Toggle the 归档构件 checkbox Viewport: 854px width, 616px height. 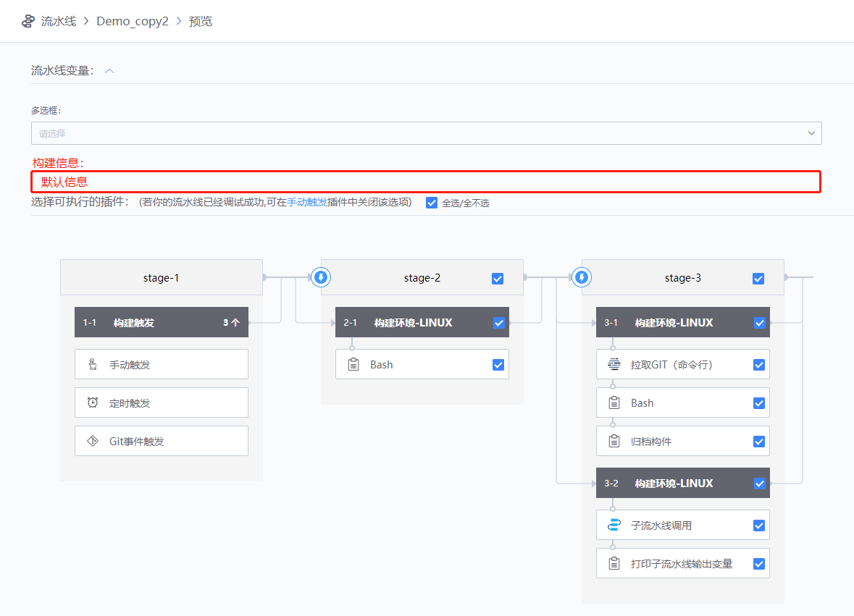tap(758, 442)
